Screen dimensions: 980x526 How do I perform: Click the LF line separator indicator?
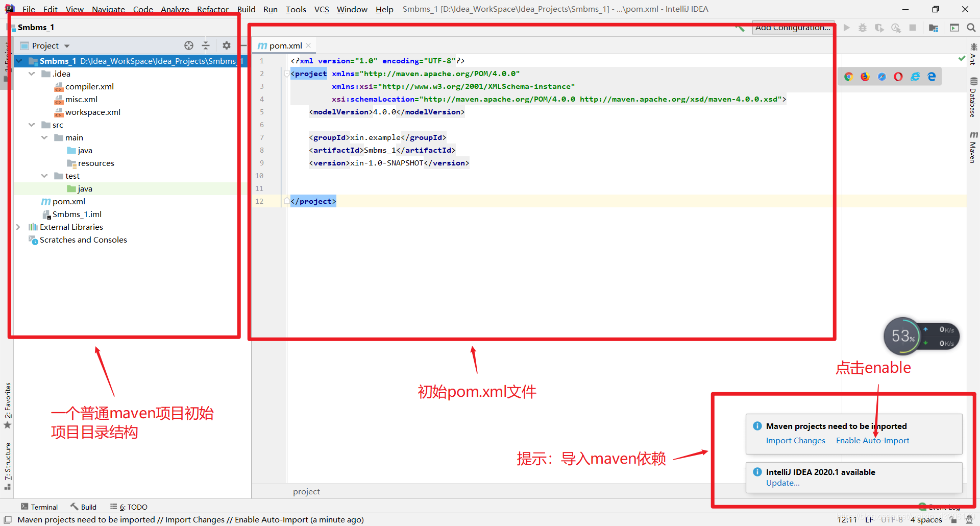point(869,519)
